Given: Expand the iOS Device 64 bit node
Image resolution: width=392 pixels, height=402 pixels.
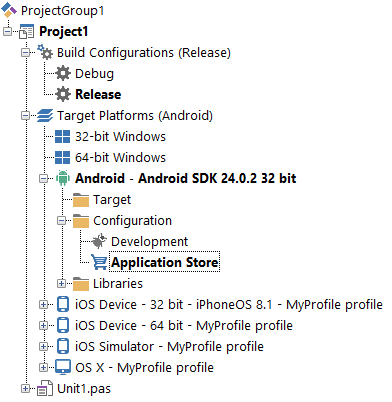Looking at the screenshot, I should pyautogui.click(x=43, y=326).
